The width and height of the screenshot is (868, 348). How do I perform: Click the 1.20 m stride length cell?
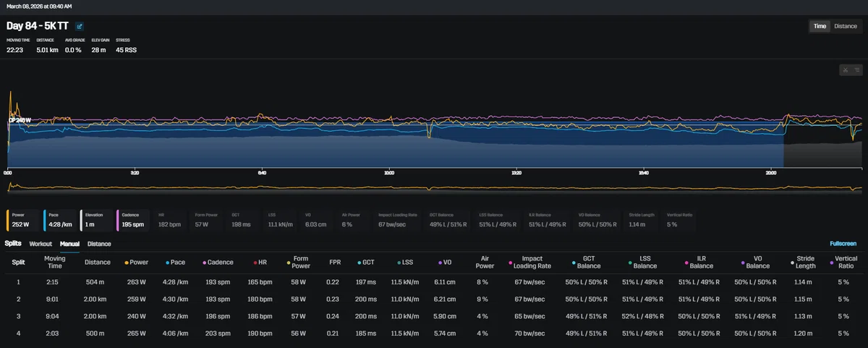802,334
